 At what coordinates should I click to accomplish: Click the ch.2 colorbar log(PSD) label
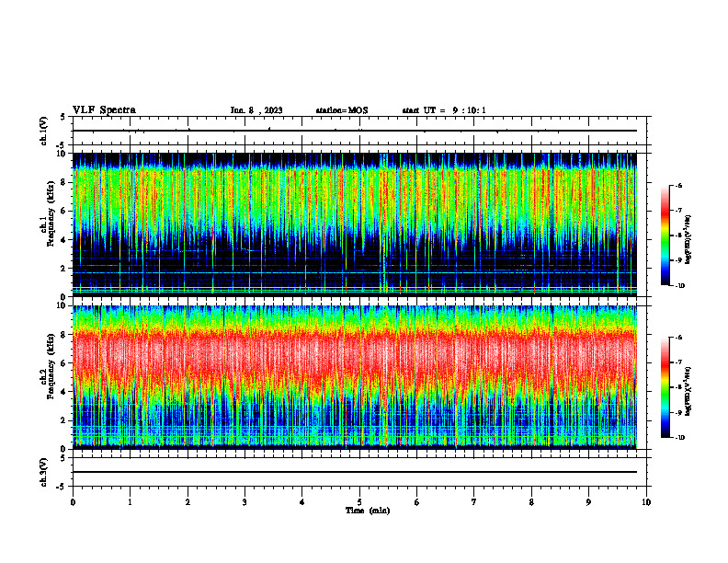tap(688, 390)
